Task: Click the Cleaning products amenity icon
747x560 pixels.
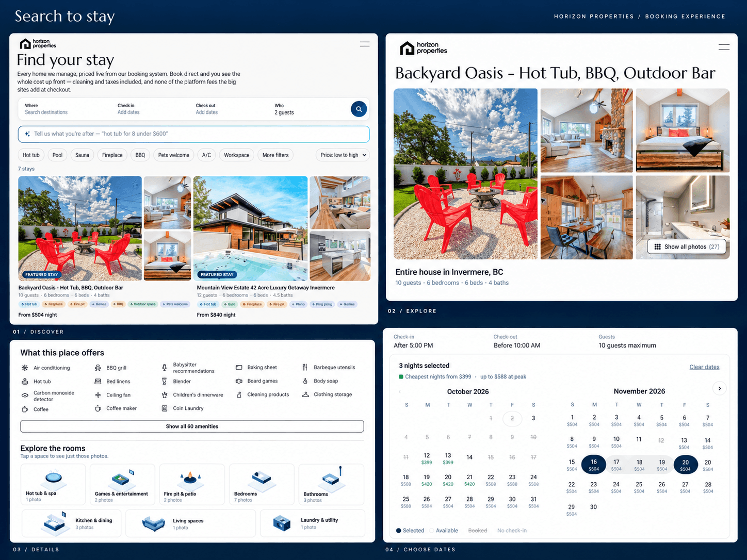Action: 239,394
